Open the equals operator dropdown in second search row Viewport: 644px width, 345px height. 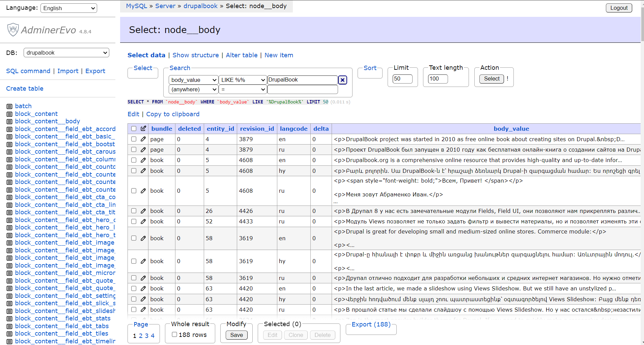243,89
